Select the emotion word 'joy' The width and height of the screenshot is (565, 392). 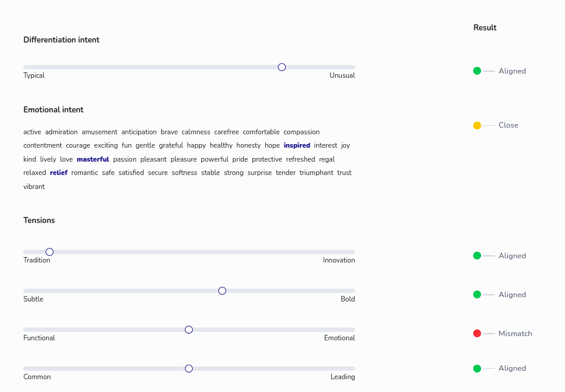click(345, 145)
